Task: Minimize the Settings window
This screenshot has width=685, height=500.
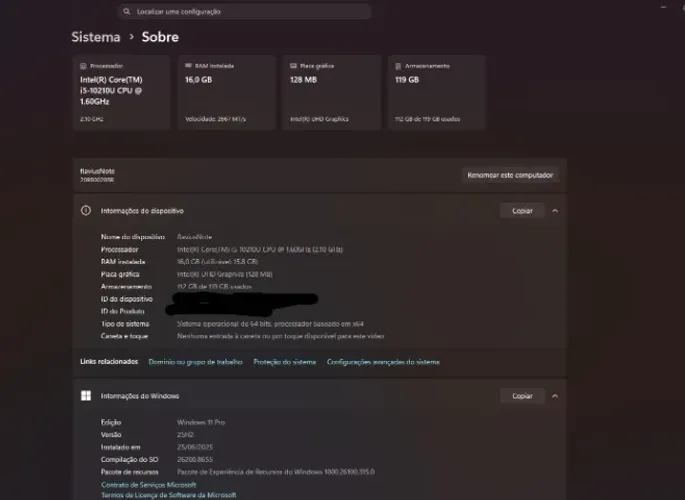Action: pos(664,7)
